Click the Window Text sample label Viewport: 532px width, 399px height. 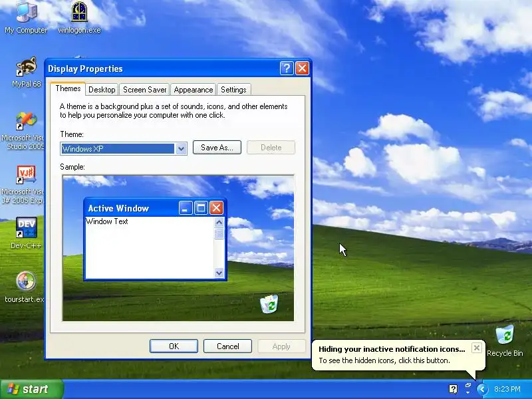click(107, 221)
